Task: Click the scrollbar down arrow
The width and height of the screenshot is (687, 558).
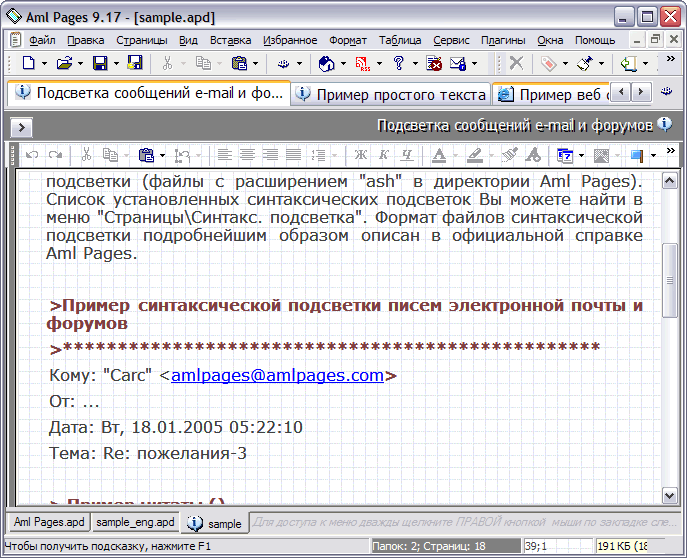Action: (669, 496)
